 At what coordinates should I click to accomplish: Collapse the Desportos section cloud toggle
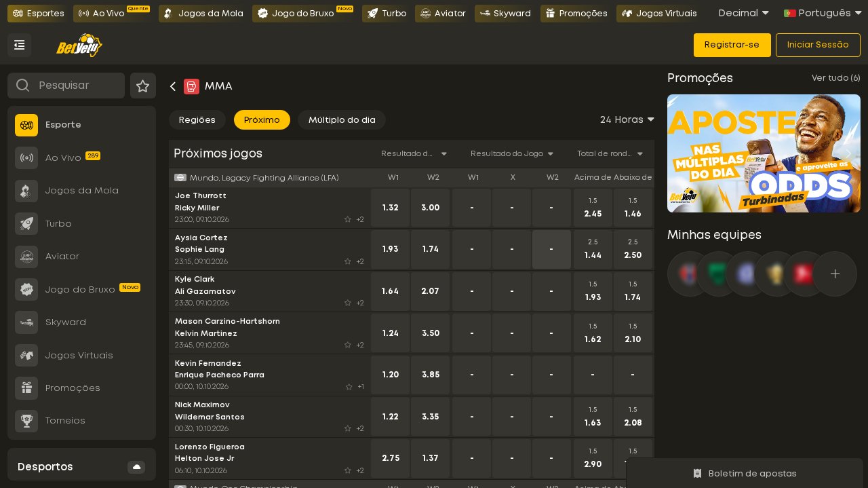click(x=136, y=467)
